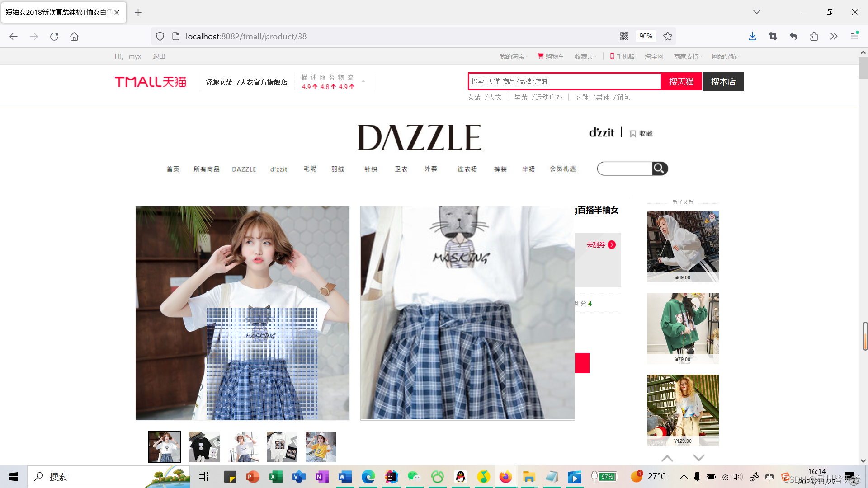This screenshot has height=488, width=868.
Task: Click the previous recommendations up arrow
Action: (667, 458)
